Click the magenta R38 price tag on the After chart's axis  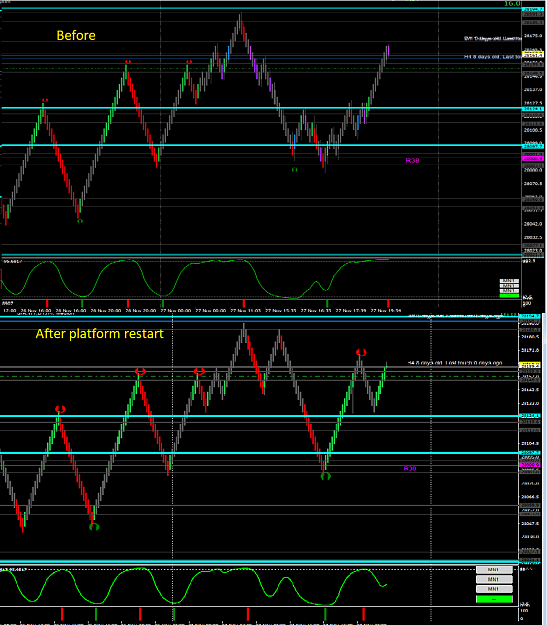[529, 465]
